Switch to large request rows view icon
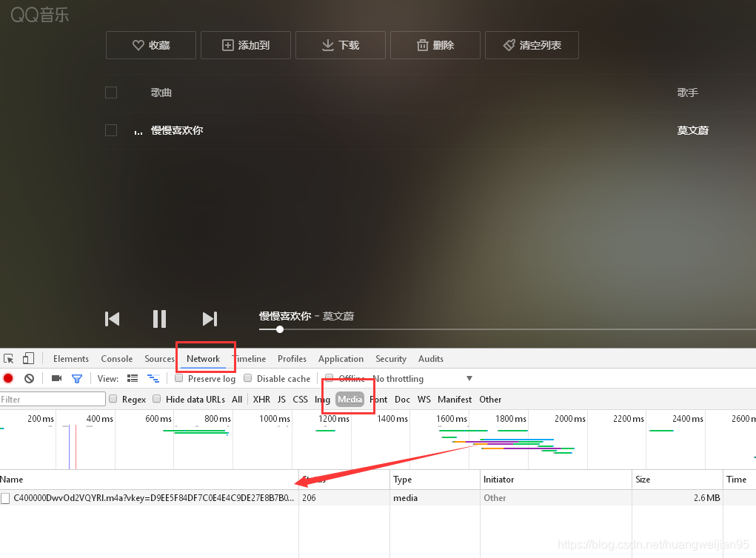 [133, 379]
